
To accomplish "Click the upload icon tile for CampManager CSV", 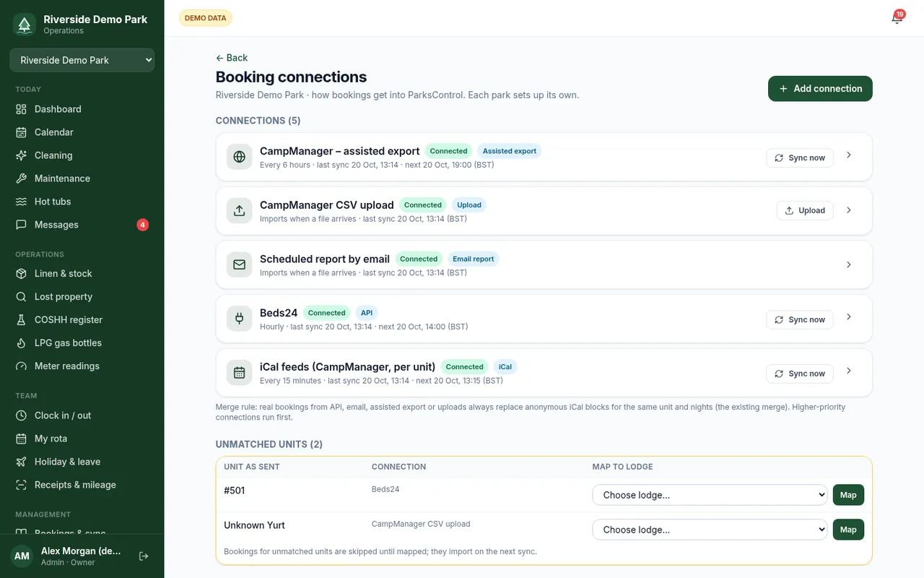I will (x=240, y=211).
